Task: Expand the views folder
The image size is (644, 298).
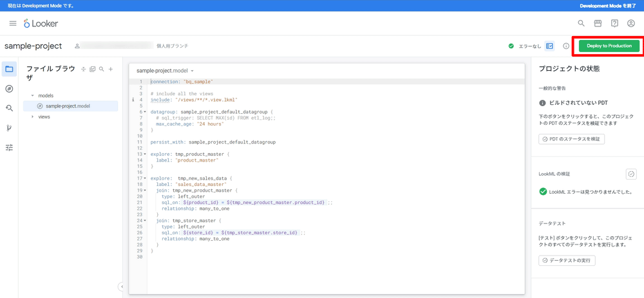Action: click(x=32, y=116)
